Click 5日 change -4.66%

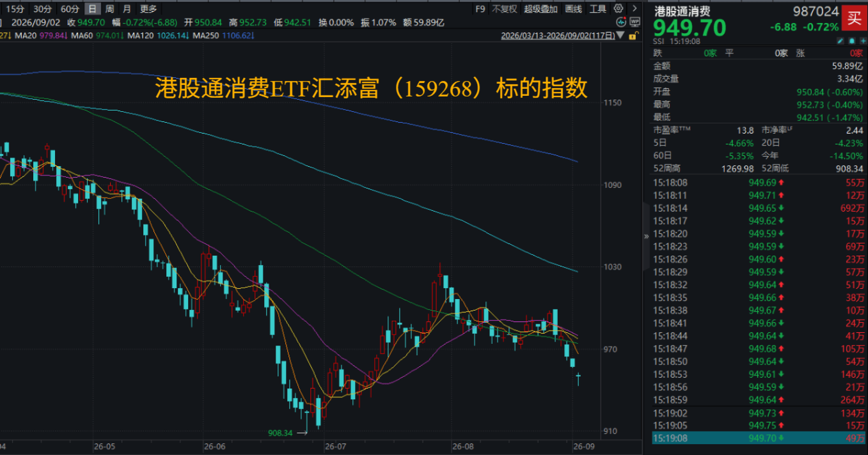tap(739, 143)
